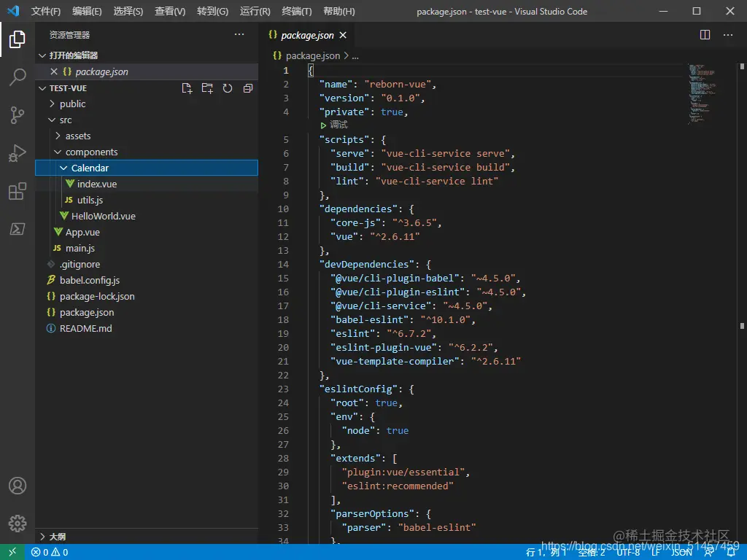Open the 运行(R) menu
This screenshot has width=747, height=560.
pyautogui.click(x=255, y=11)
